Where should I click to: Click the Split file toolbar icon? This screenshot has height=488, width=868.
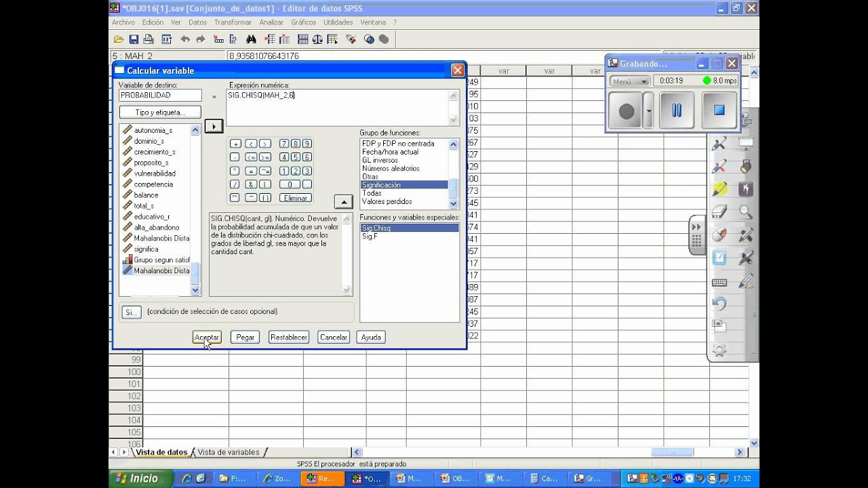click(x=302, y=39)
